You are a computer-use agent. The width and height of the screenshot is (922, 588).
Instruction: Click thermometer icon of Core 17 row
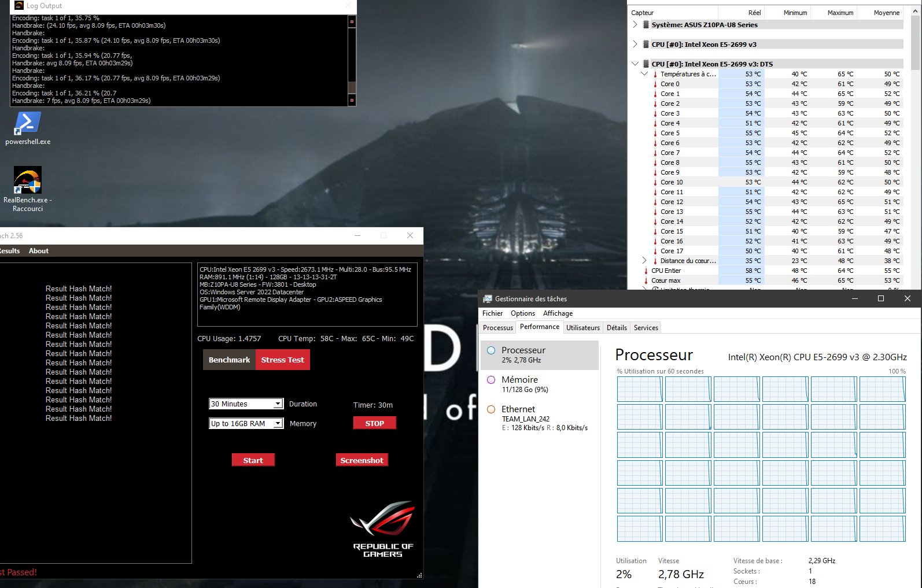click(655, 251)
